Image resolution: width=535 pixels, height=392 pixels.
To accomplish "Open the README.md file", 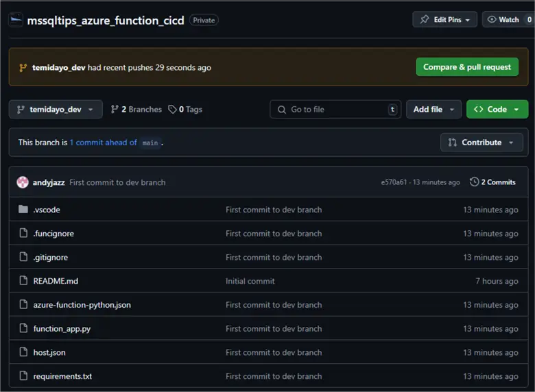I will tap(56, 281).
